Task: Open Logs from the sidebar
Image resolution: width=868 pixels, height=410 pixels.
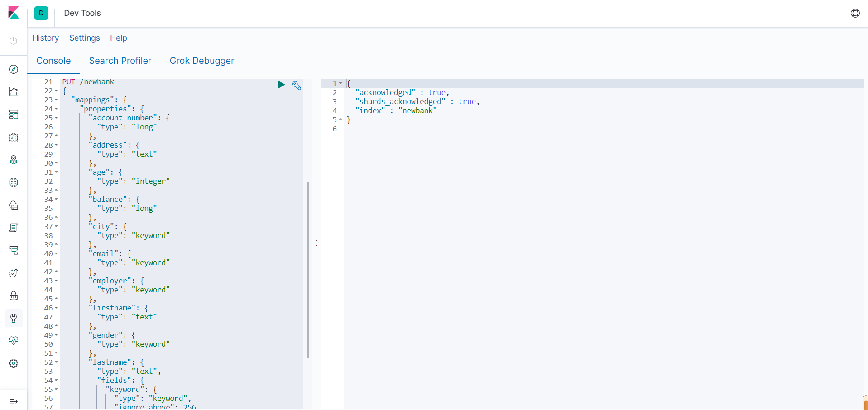Action: point(14,228)
